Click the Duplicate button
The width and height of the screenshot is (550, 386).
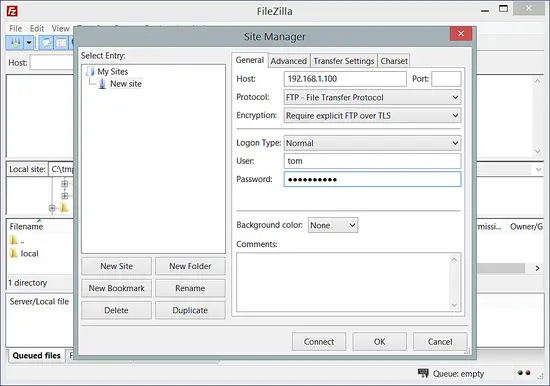[190, 311]
